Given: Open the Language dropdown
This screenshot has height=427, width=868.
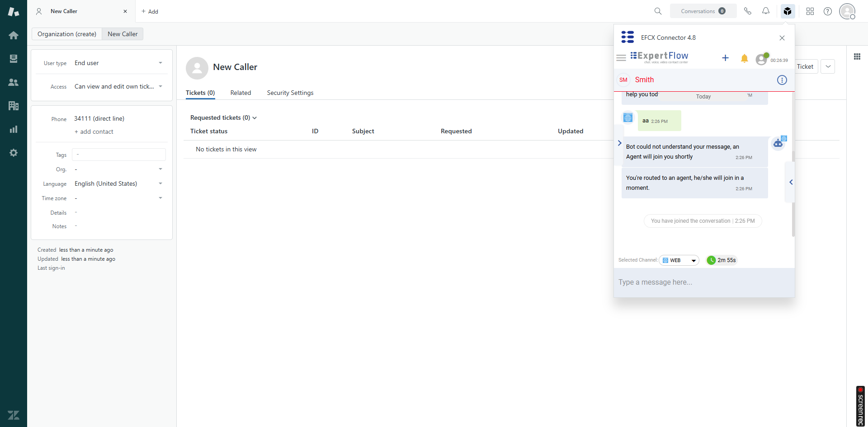Looking at the screenshot, I should [160, 184].
